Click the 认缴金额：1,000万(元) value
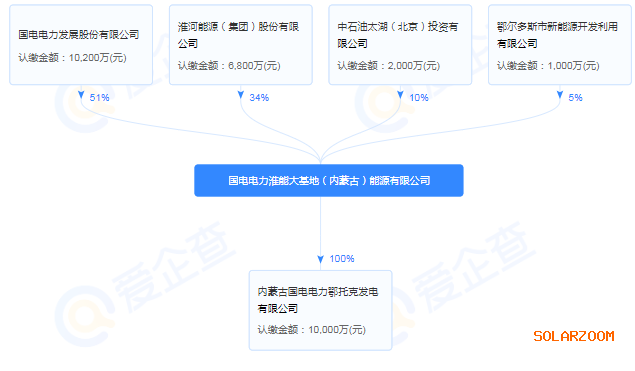 pos(548,66)
